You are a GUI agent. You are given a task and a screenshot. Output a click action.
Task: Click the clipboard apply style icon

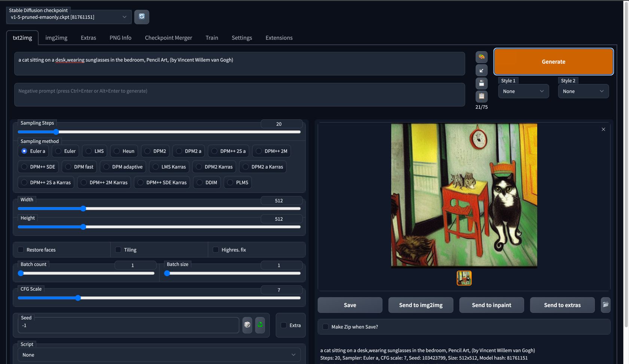click(x=481, y=97)
